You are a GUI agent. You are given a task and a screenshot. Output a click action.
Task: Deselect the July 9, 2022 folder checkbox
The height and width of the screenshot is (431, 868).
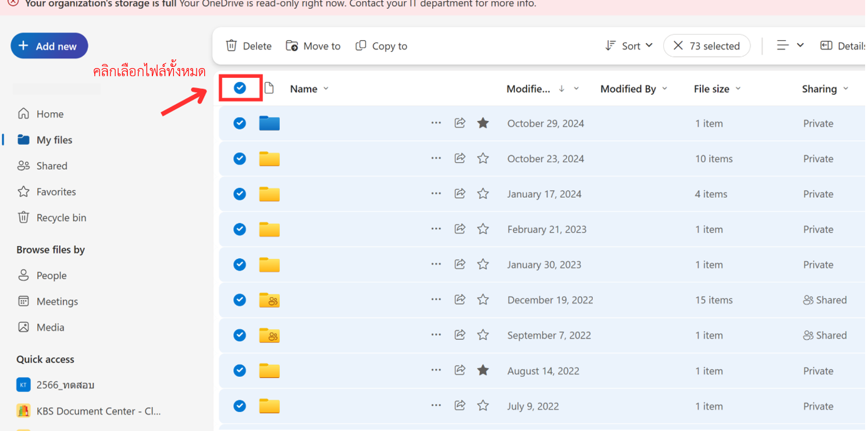240,406
